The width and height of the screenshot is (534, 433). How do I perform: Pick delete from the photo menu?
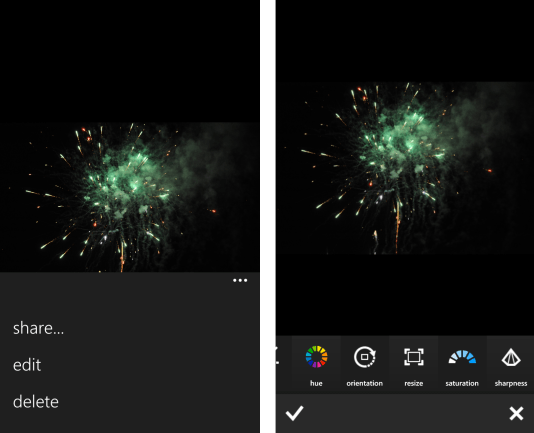36,402
